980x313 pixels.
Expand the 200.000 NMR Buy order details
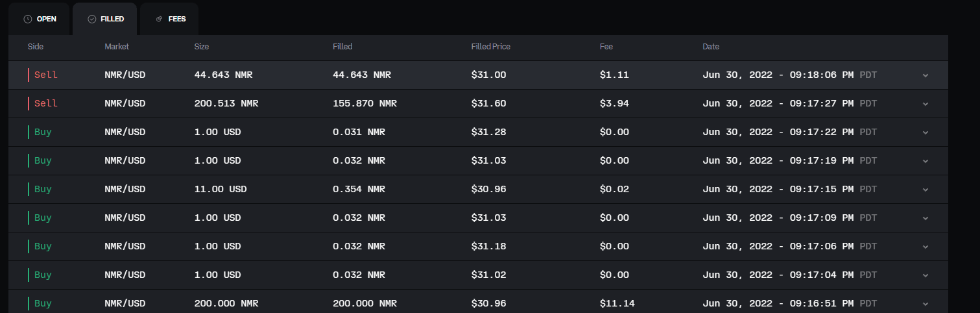(926, 304)
